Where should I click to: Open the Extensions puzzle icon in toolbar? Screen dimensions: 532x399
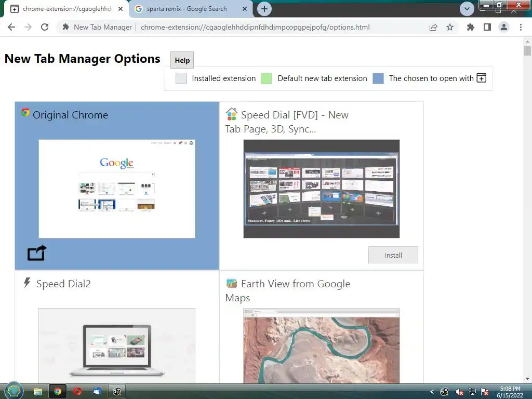pos(470,27)
